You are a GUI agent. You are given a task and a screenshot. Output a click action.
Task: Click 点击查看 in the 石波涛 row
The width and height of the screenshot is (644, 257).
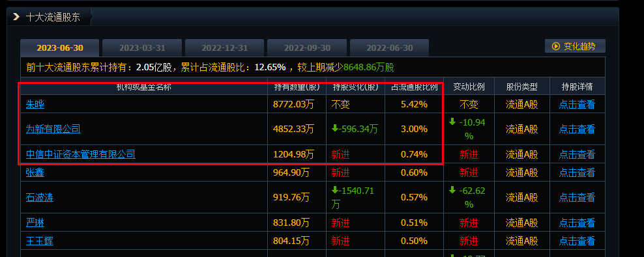(x=577, y=198)
